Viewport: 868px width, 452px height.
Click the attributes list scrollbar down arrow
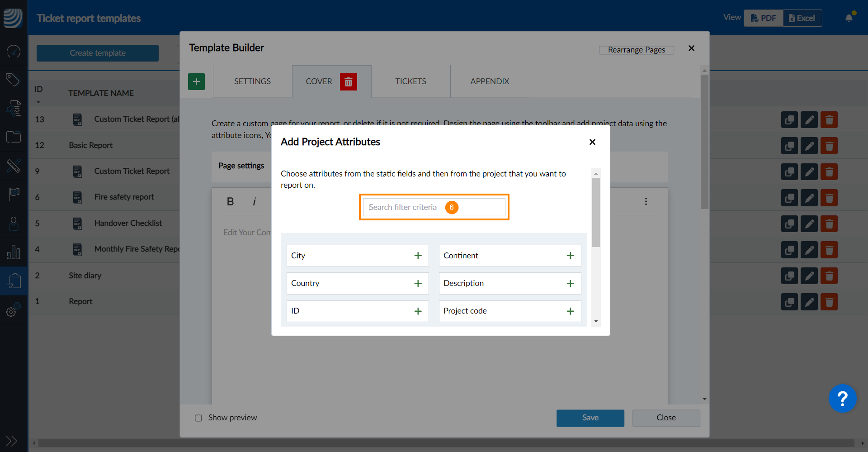tap(596, 322)
